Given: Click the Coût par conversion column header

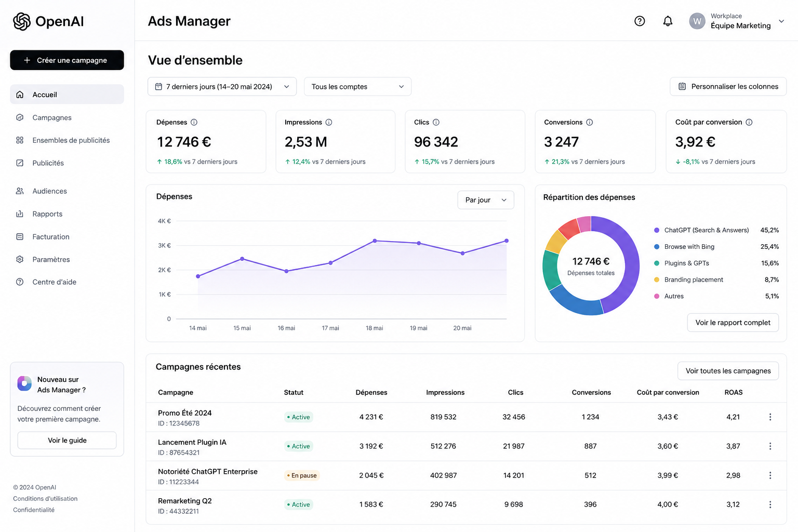Looking at the screenshot, I should [668, 392].
